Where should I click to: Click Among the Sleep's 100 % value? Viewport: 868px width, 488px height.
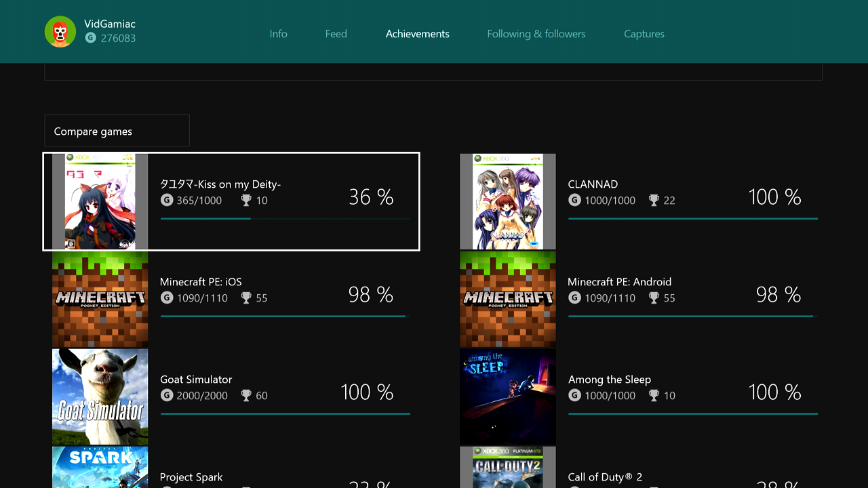(x=774, y=392)
